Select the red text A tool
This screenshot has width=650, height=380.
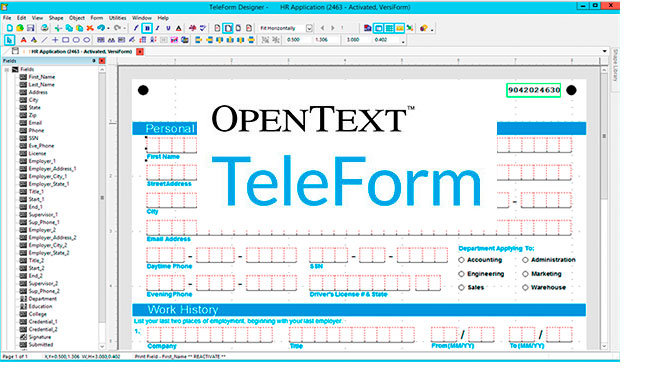tap(23, 40)
